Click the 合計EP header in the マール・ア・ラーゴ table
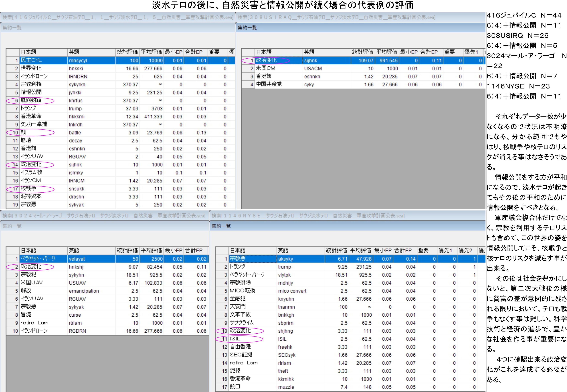This screenshot has width=567, height=392. tap(194, 251)
